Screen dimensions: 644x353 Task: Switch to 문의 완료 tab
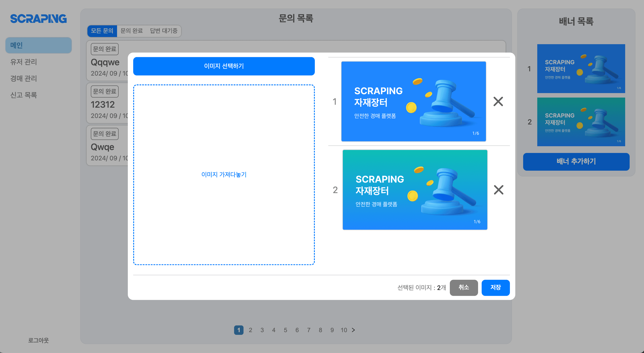(x=131, y=31)
